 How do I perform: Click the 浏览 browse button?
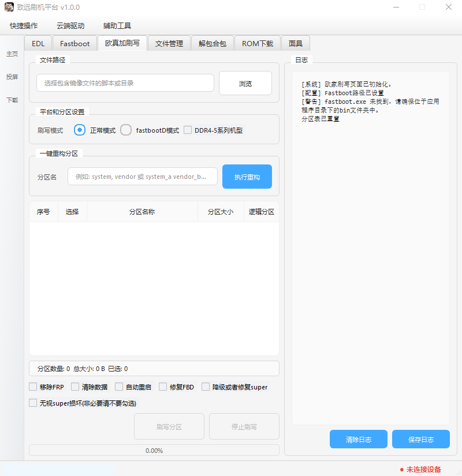coord(245,83)
